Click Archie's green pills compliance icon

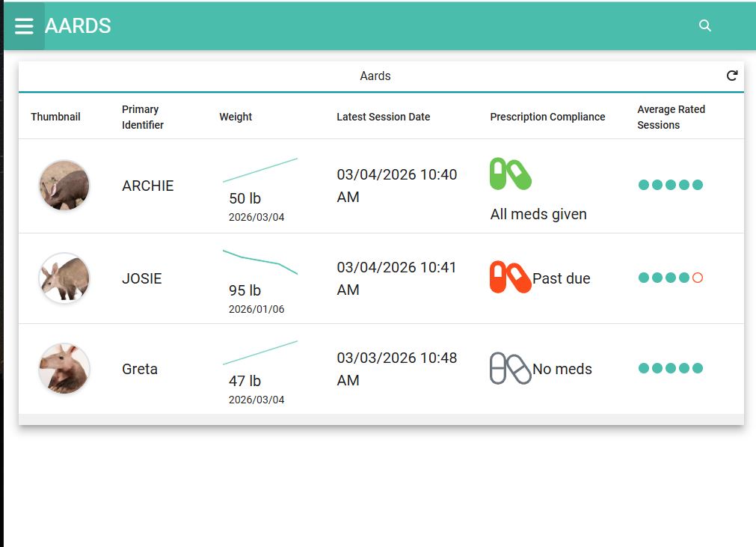[x=510, y=174]
